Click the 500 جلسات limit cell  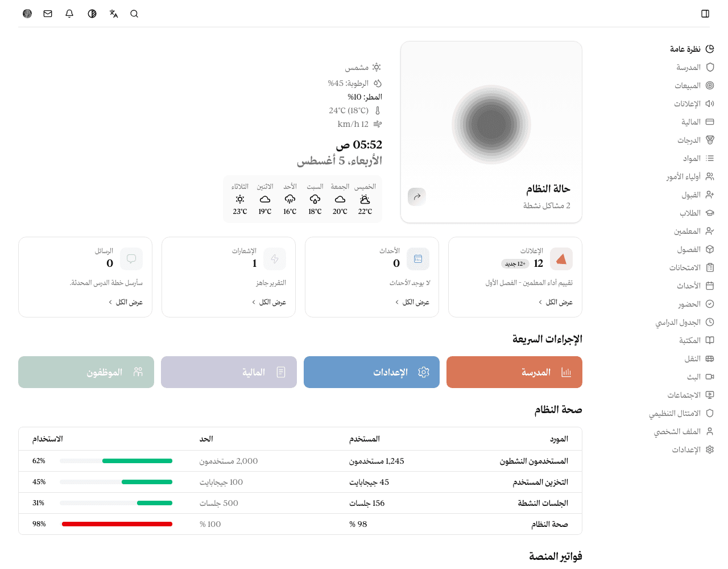point(219,503)
